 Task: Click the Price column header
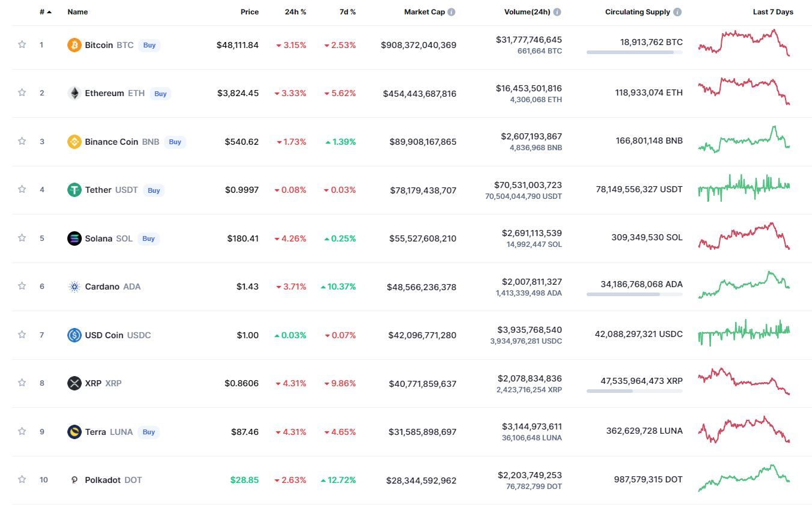249,12
